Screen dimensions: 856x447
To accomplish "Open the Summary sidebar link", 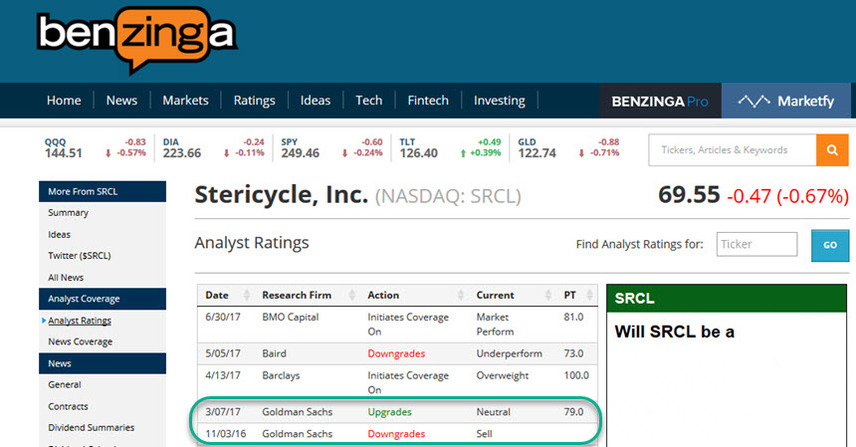I will 68,213.
